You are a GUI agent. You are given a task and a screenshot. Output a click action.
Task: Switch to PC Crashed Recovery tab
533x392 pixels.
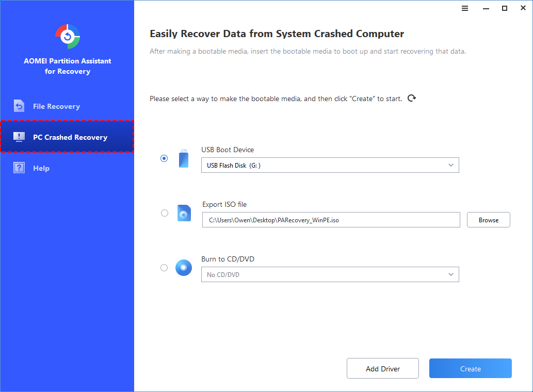click(x=67, y=137)
